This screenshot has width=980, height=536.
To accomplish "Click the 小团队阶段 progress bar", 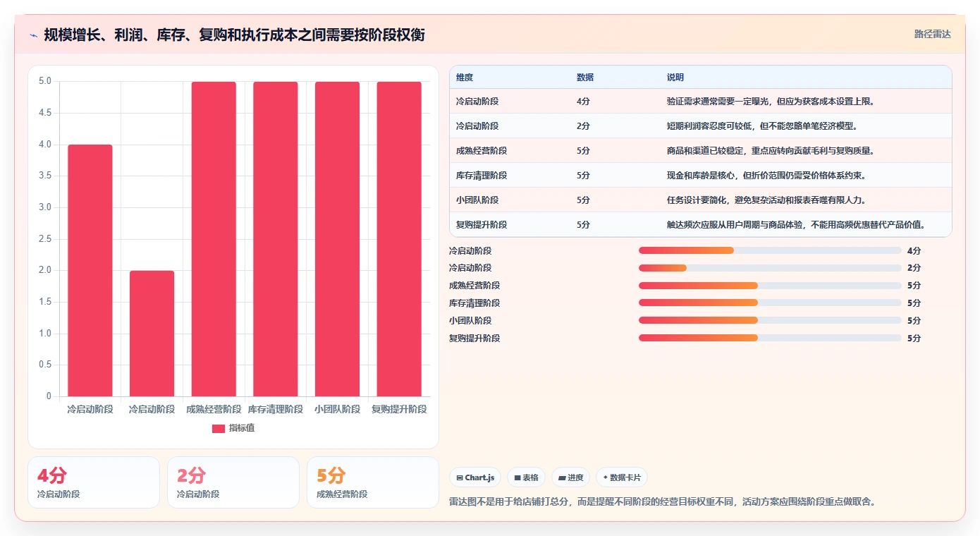I will (770, 321).
